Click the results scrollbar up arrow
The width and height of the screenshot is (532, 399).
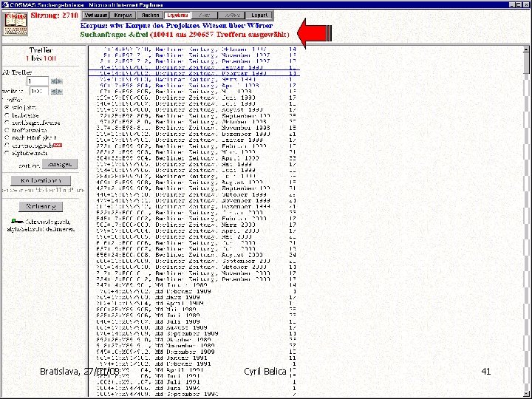[x=526, y=50]
